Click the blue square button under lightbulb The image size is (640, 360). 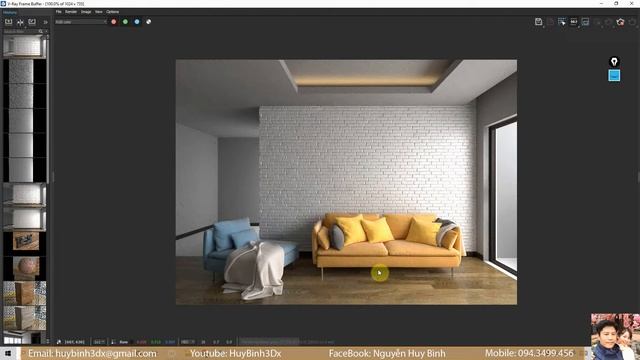(614, 76)
